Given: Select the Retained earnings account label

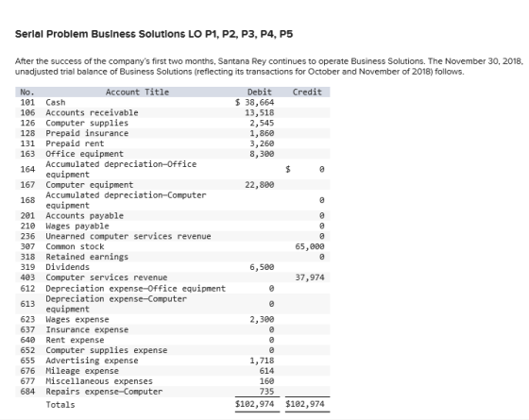Looking at the screenshot, I should [x=87, y=257].
